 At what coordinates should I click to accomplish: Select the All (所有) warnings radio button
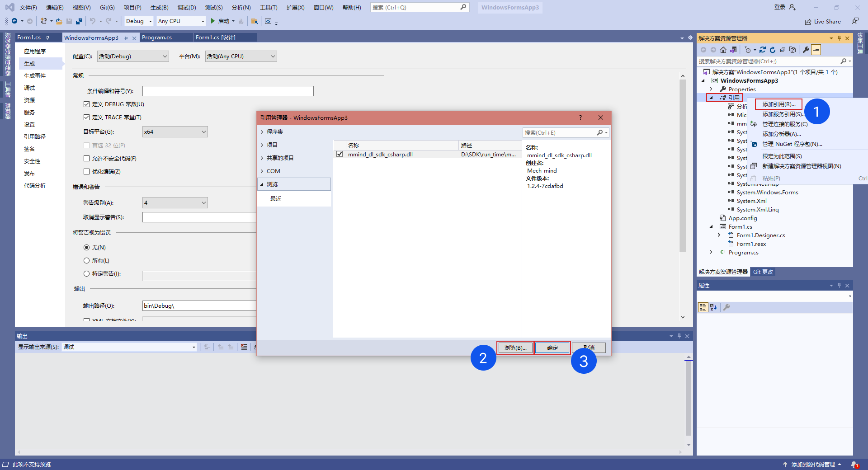coord(86,260)
